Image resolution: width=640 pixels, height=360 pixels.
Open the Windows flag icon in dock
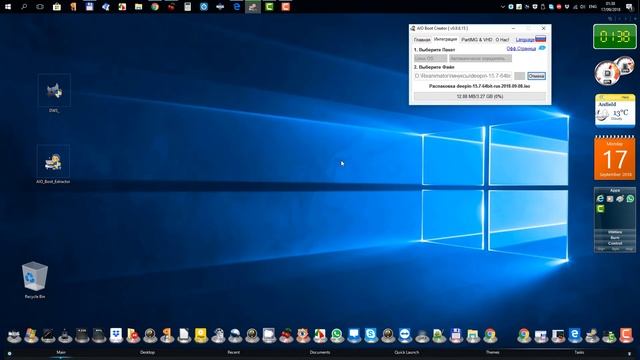31,335
